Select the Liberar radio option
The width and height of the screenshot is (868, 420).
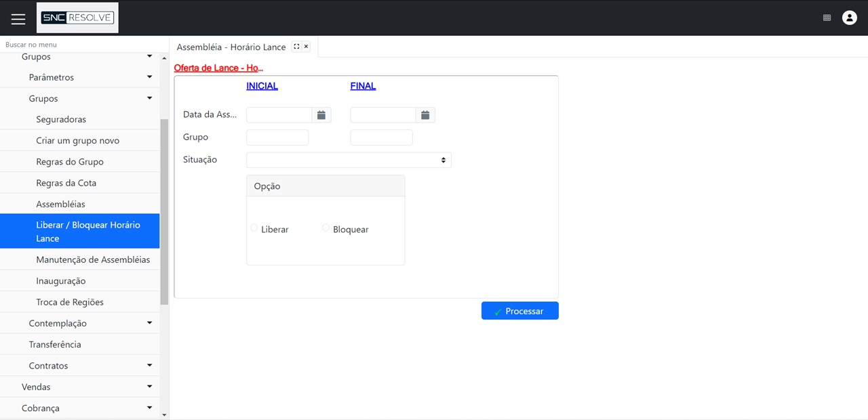[x=254, y=229]
